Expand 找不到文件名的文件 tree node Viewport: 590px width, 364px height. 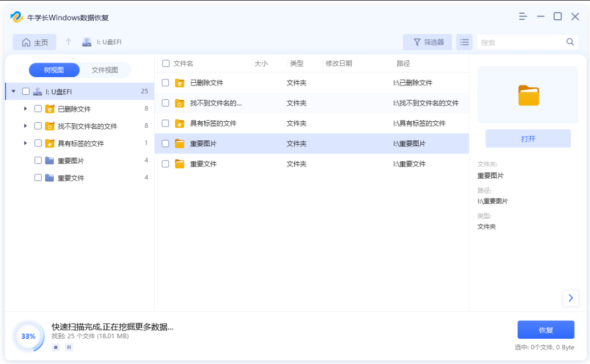pyautogui.click(x=25, y=126)
